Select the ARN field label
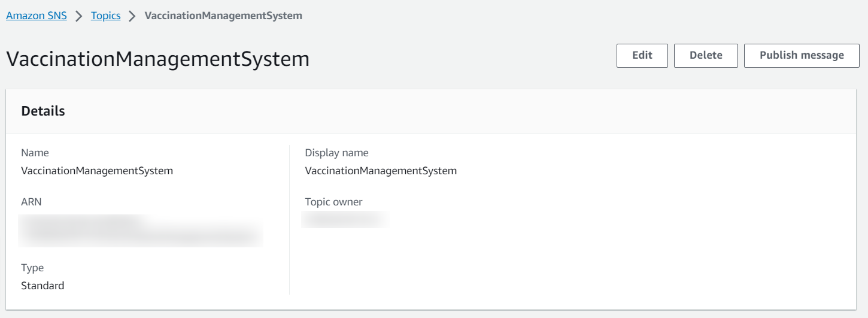This screenshot has height=318, width=868. click(x=31, y=202)
